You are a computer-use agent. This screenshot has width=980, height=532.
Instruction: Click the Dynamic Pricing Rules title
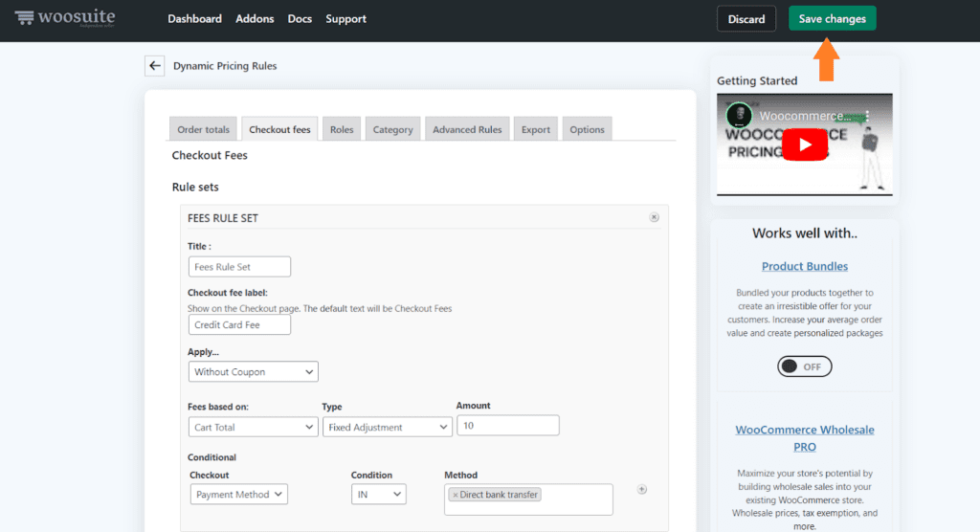click(x=225, y=66)
